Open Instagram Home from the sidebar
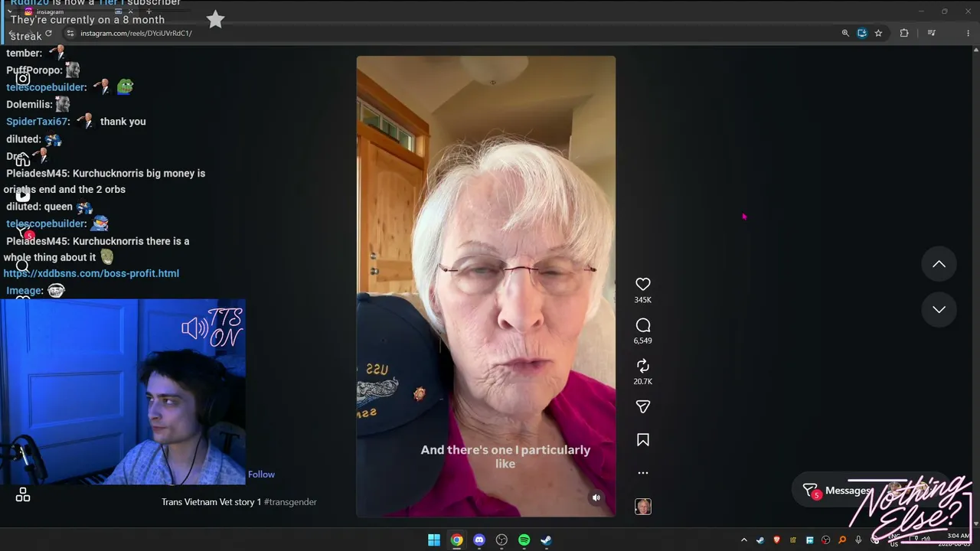 click(23, 159)
